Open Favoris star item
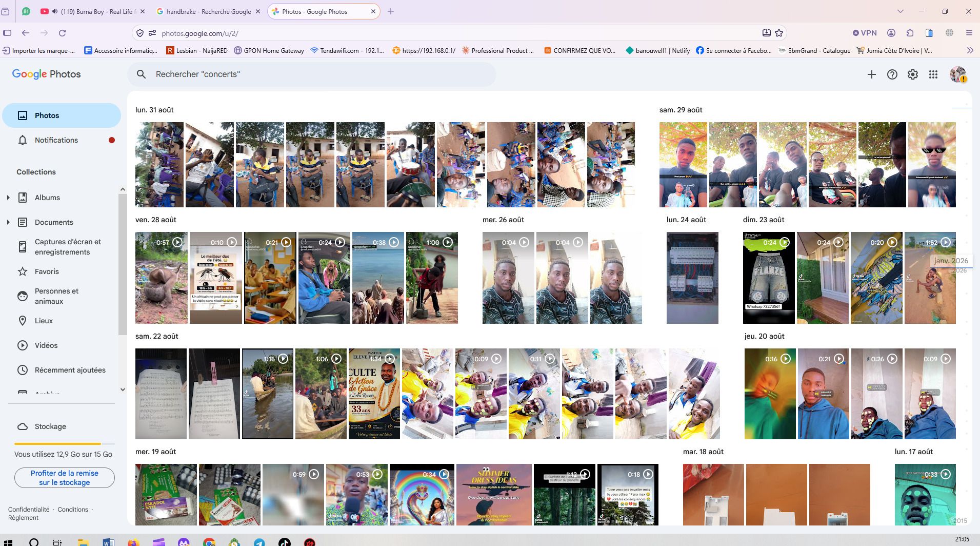Image resolution: width=980 pixels, height=546 pixels. click(x=62, y=271)
